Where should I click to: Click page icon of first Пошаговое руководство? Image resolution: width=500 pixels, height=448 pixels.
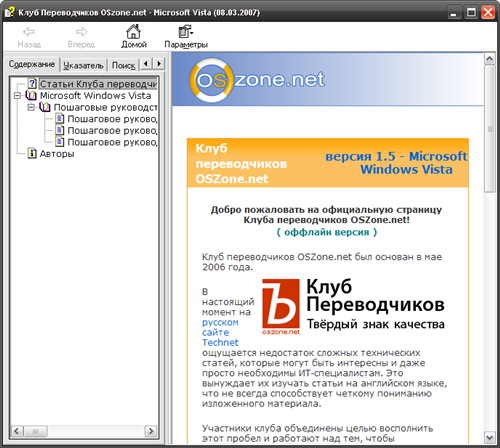60,119
